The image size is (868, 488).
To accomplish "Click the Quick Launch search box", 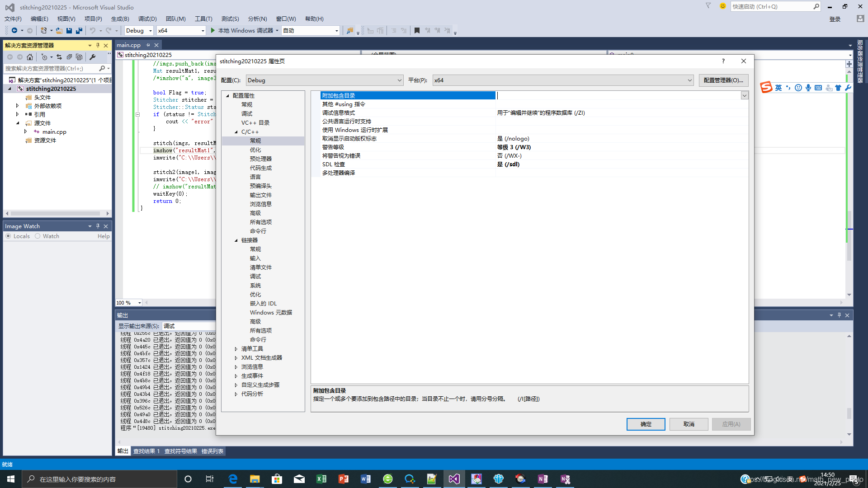I will pyautogui.click(x=775, y=6).
